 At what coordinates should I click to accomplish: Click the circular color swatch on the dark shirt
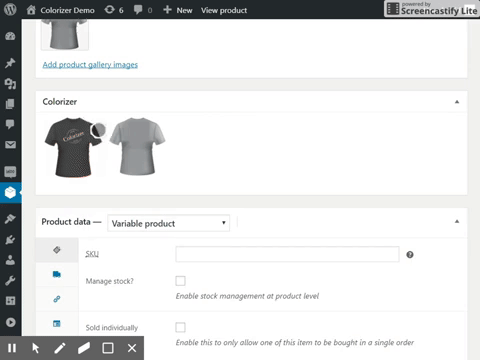[x=98, y=130]
